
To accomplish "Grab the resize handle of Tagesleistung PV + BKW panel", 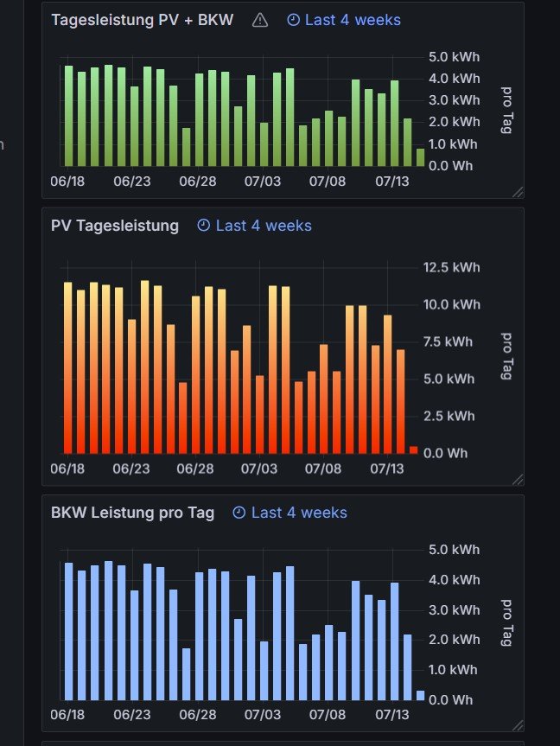I will pos(518,192).
